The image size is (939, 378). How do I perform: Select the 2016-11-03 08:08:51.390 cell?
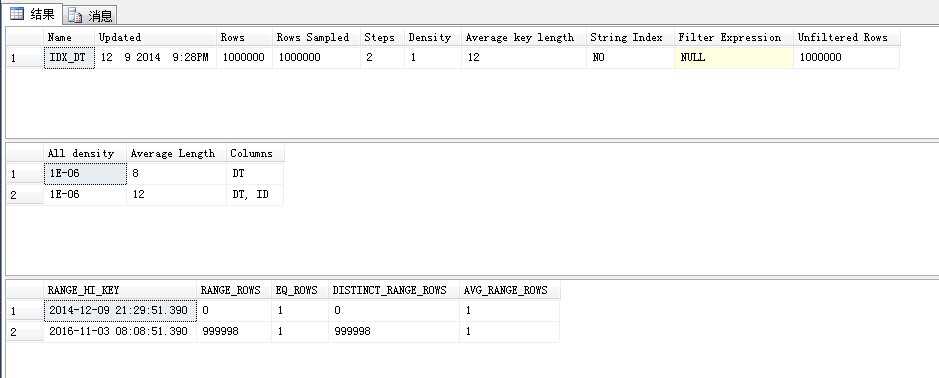pos(120,331)
